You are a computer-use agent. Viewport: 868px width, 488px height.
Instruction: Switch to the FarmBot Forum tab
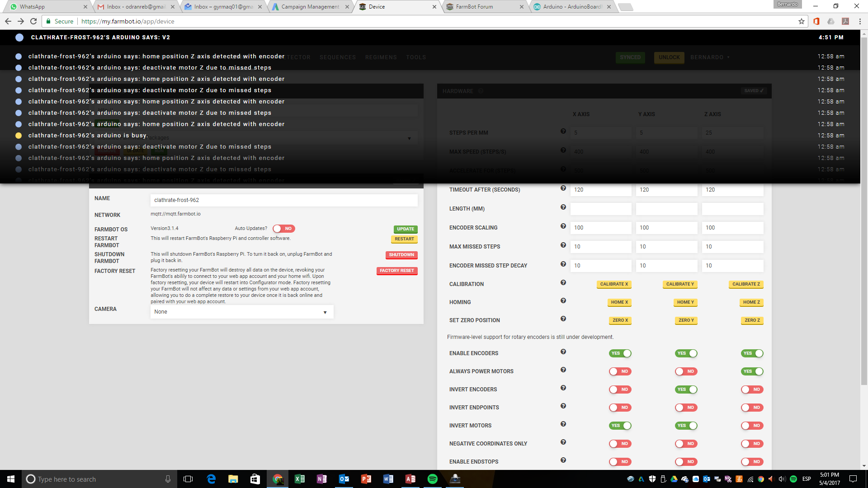[x=485, y=7]
